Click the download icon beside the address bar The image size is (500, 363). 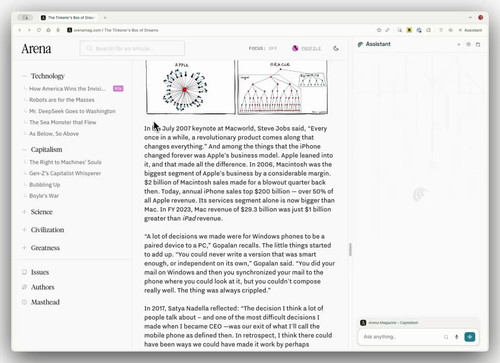[58, 30]
